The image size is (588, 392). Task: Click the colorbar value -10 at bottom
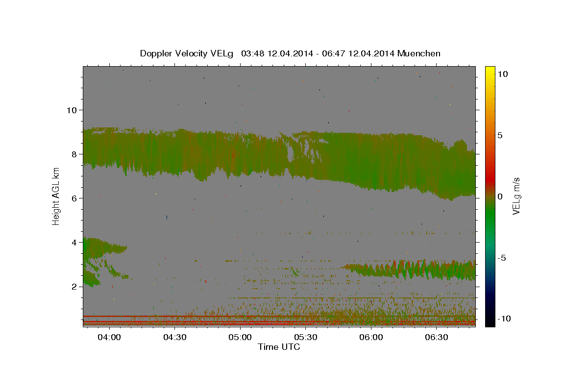504,318
